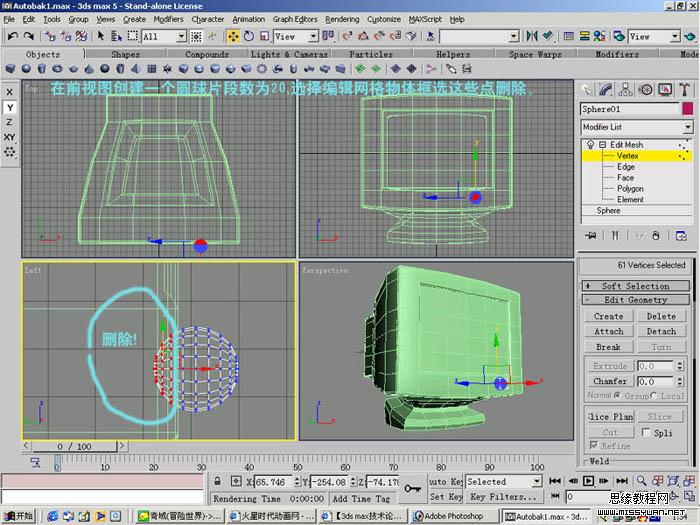Click the Sphere primitive icon
The width and height of the screenshot is (700, 525).
tap(26, 69)
